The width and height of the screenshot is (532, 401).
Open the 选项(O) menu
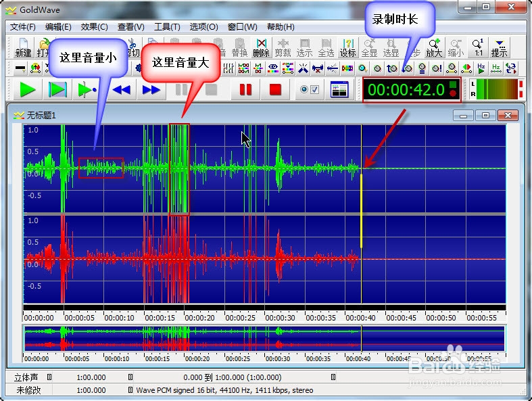point(204,27)
